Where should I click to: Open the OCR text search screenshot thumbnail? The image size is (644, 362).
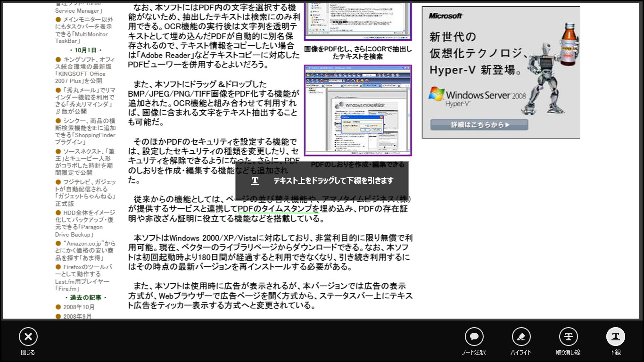[358, 22]
